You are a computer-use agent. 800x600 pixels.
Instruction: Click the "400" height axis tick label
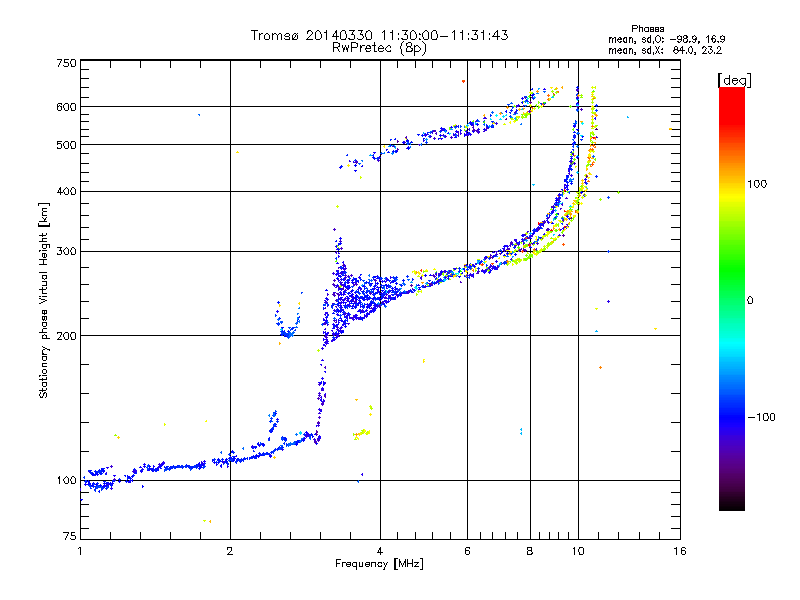pyautogui.click(x=66, y=192)
